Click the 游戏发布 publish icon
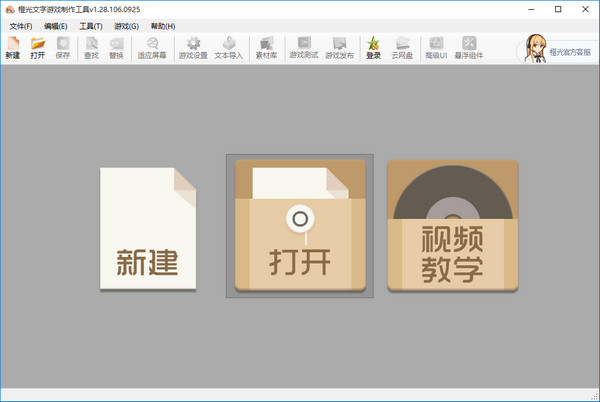Screen dimensions: 600x402 pyautogui.click(x=339, y=48)
